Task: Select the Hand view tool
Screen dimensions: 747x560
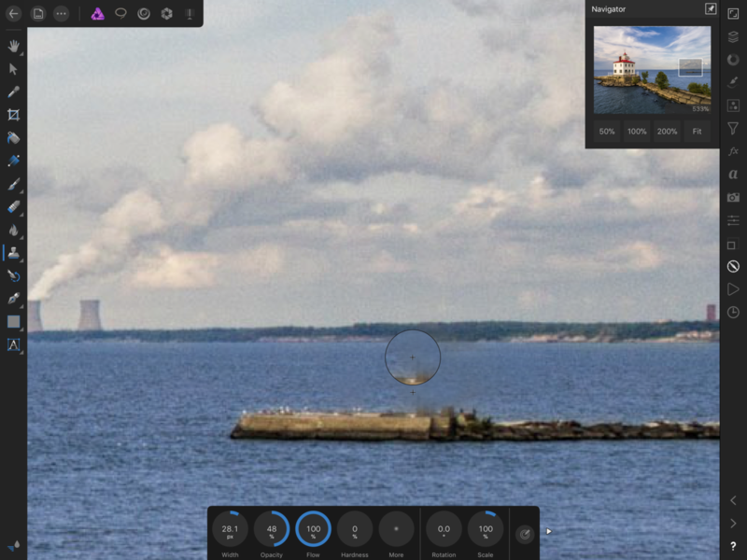Action: pyautogui.click(x=14, y=46)
